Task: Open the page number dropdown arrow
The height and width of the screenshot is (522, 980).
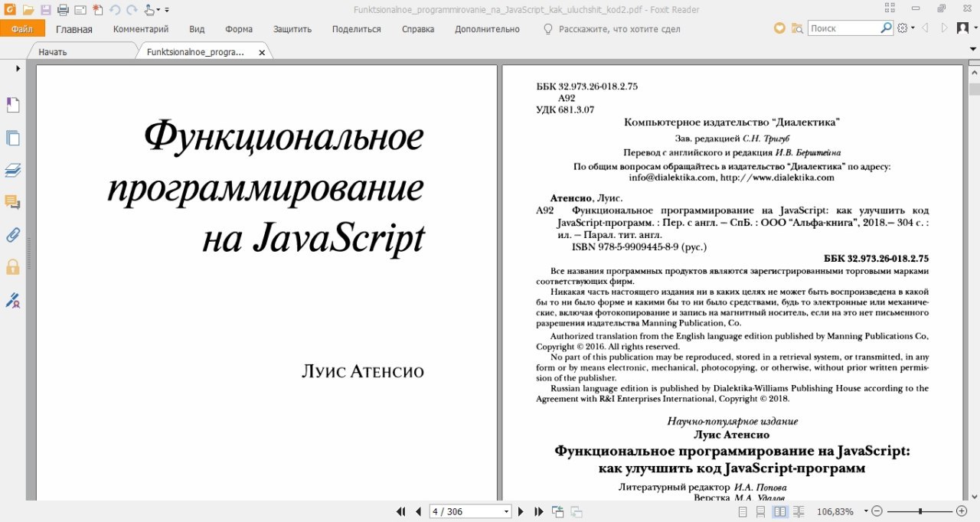Action: (507, 511)
